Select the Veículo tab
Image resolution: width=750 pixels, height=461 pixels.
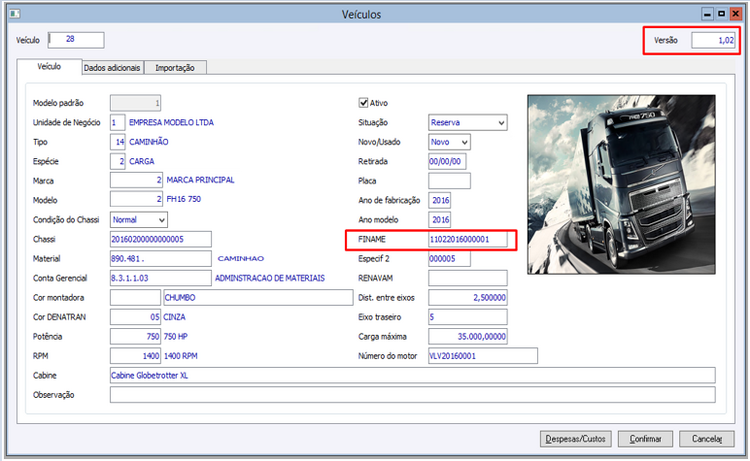tap(49, 66)
